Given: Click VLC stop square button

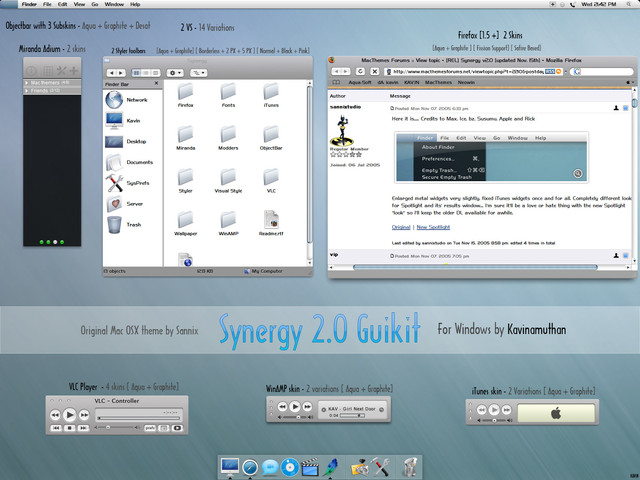Looking at the screenshot, I should pyautogui.click(x=69, y=428).
